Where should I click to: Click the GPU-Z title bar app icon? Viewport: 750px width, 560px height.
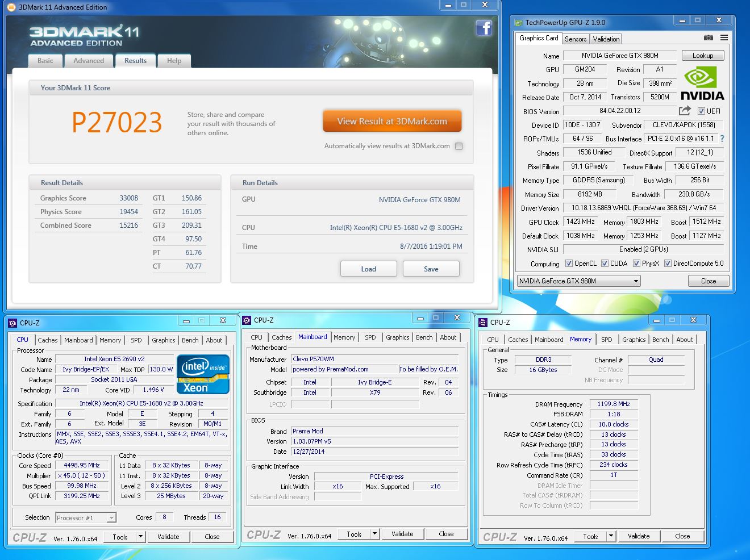[x=518, y=23]
